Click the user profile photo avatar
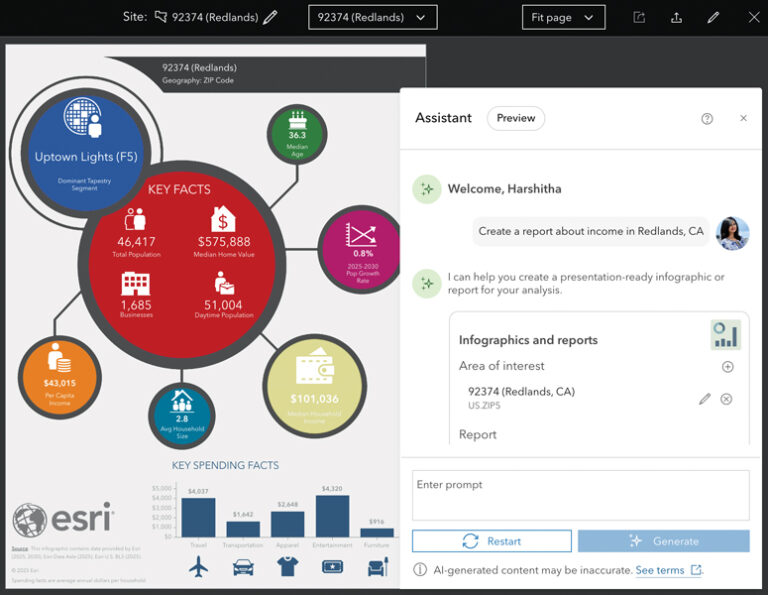768x595 pixels. (732, 233)
